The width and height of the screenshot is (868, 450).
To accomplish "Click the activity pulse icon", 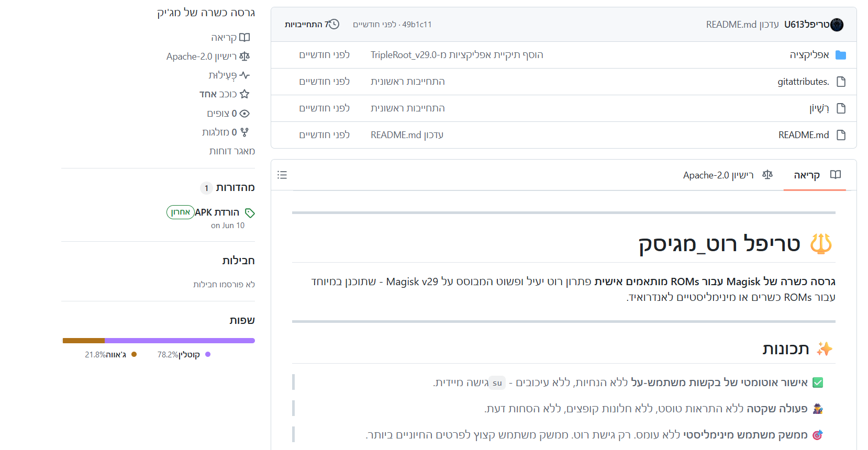I will [244, 75].
